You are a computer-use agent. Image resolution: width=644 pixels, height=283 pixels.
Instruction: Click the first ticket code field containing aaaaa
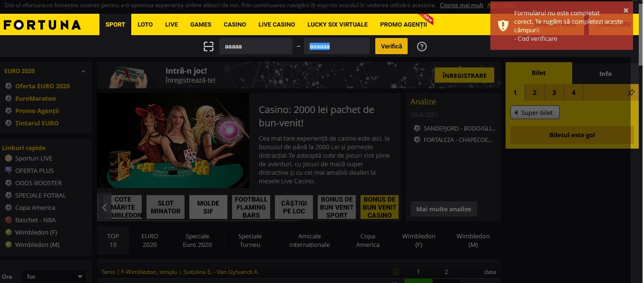(x=256, y=46)
